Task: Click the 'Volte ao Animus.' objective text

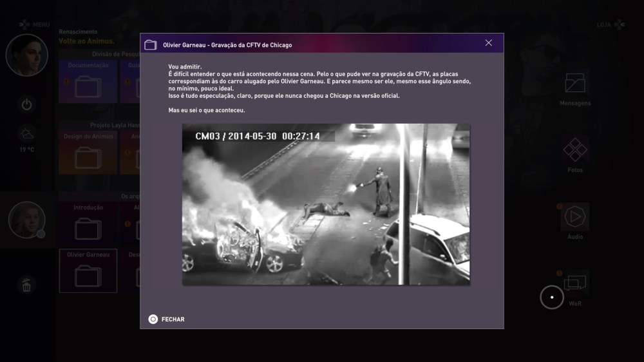Action: tap(86, 41)
